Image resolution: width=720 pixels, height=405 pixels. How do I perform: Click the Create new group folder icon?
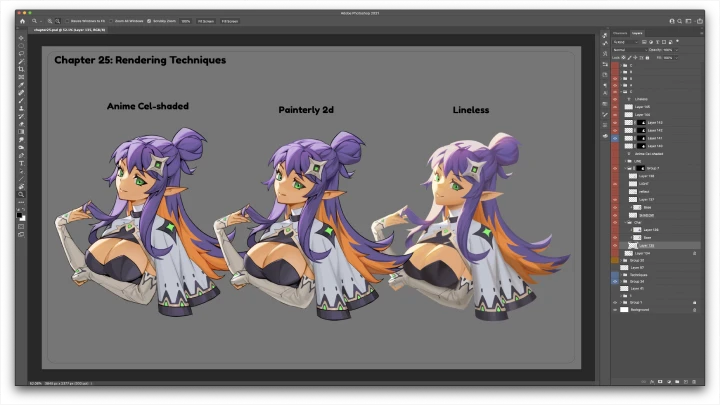click(677, 382)
